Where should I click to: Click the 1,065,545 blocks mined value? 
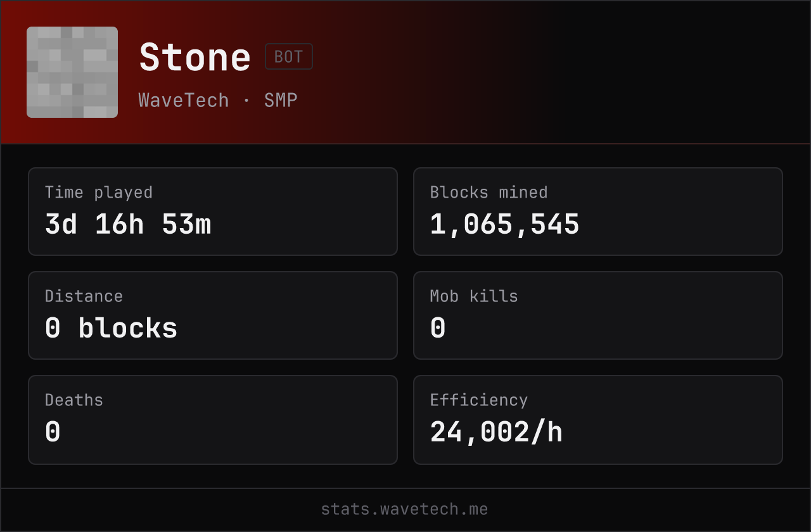coord(505,224)
